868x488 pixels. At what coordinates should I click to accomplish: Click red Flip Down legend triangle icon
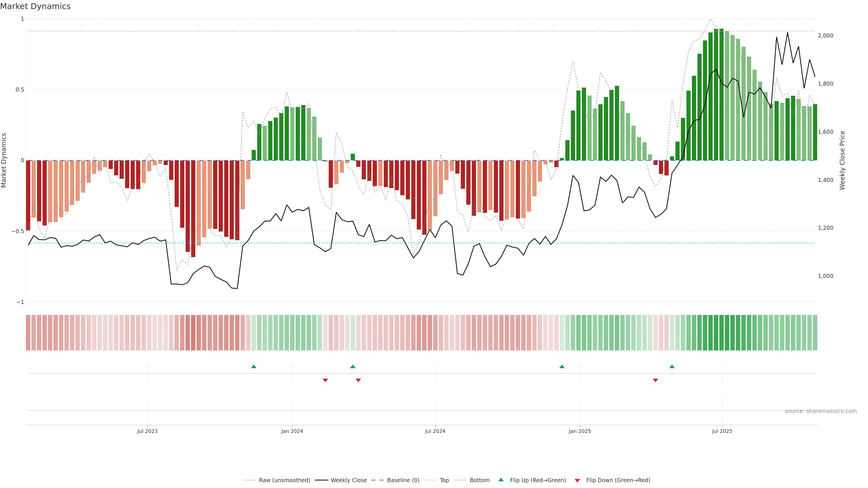[x=577, y=480]
